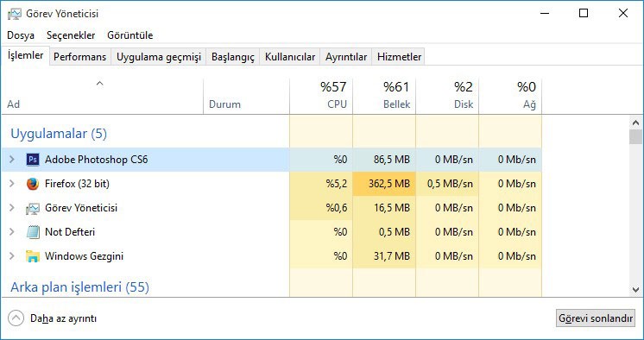Screen dimensions: 644x340
Task: Click the scrollbar up arrow
Action: [635, 123]
